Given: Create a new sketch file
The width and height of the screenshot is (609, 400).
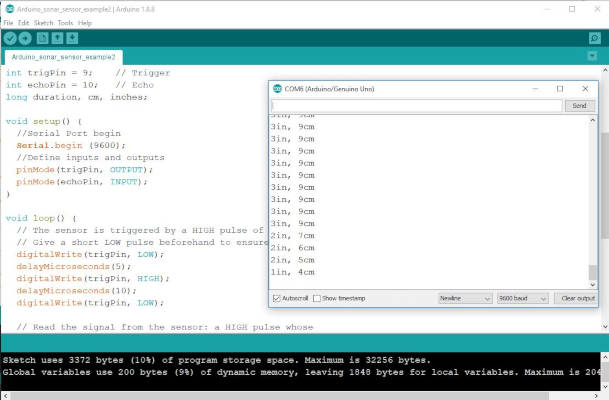Looking at the screenshot, I should 42,38.
